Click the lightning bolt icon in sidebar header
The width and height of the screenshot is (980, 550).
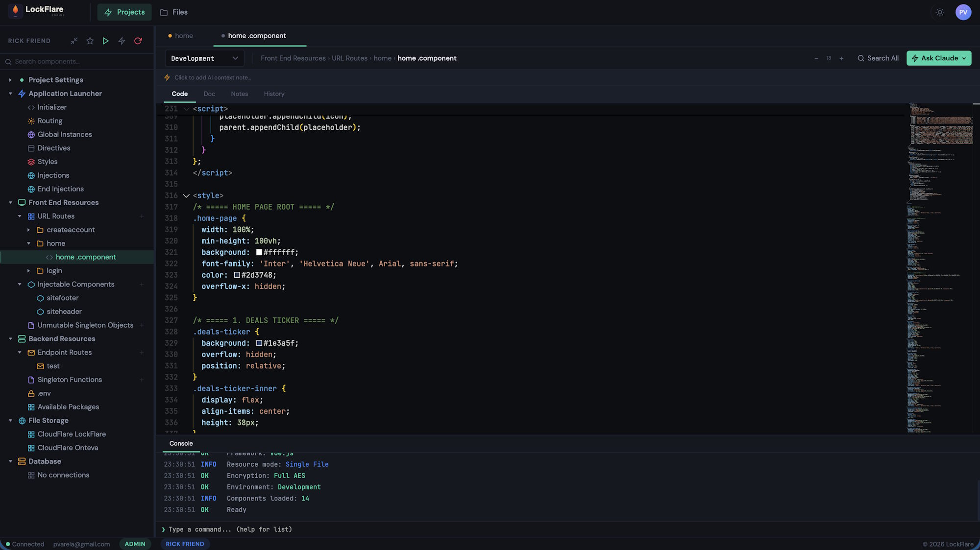click(x=122, y=41)
